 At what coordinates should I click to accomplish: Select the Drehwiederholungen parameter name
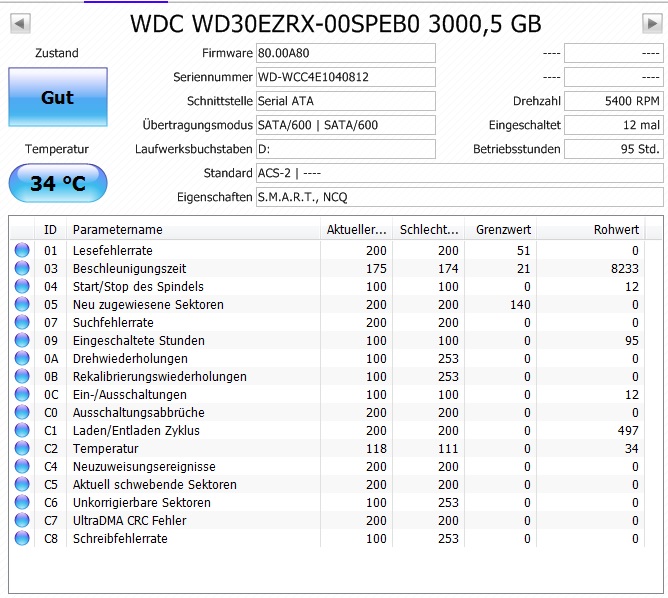130,359
